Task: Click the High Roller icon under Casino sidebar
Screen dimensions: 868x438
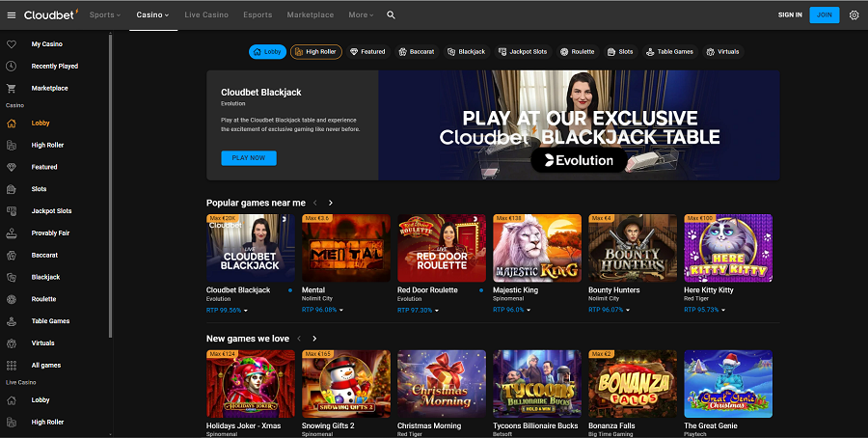Action: point(11,145)
